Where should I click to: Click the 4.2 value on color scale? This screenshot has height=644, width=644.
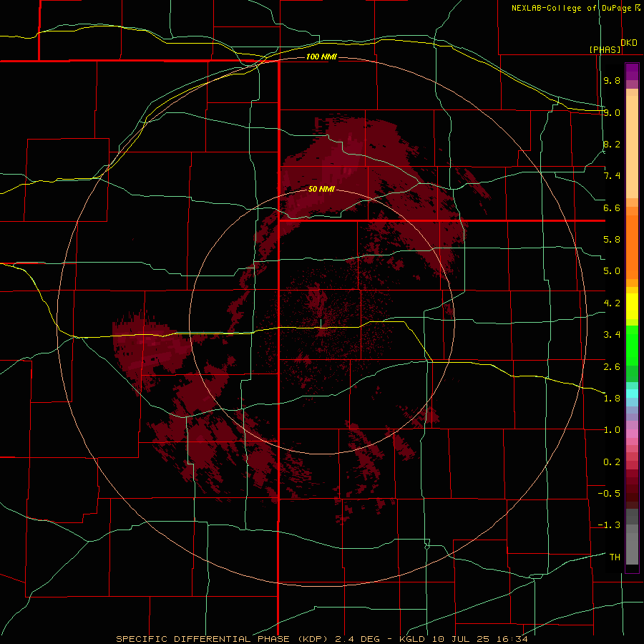tap(612, 303)
